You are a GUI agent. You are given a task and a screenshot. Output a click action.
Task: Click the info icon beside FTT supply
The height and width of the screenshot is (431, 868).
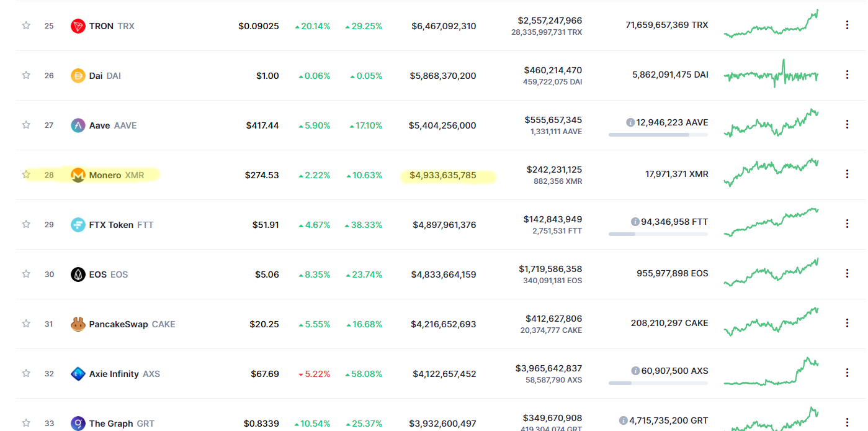click(x=635, y=222)
